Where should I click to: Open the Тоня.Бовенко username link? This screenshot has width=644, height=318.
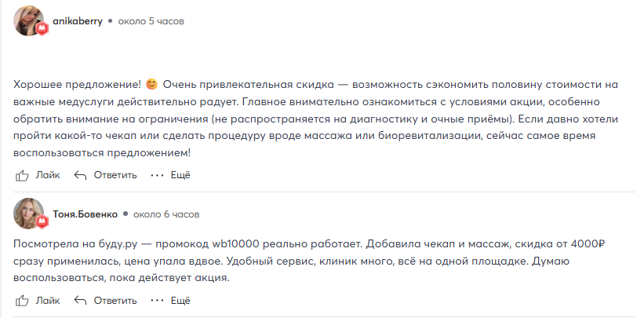tap(85, 214)
